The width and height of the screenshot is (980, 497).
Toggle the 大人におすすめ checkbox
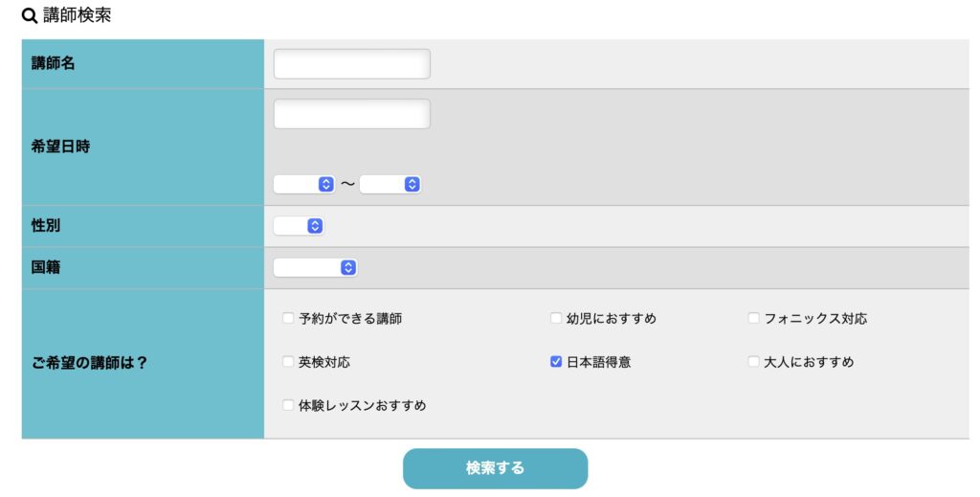754,362
